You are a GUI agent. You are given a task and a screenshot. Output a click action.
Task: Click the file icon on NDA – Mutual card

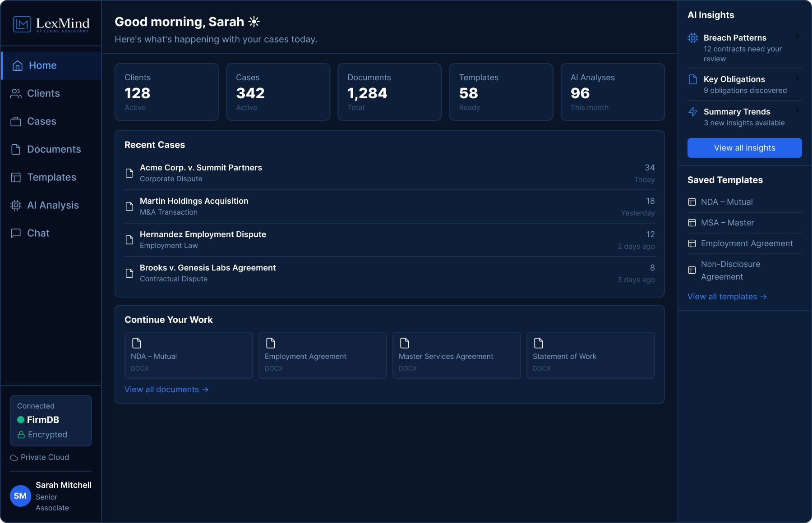coord(137,343)
